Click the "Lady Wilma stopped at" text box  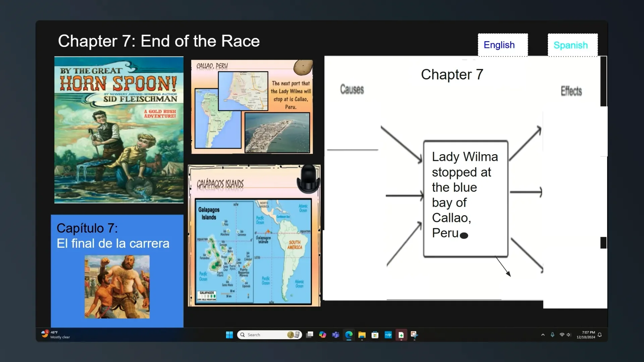point(466,199)
